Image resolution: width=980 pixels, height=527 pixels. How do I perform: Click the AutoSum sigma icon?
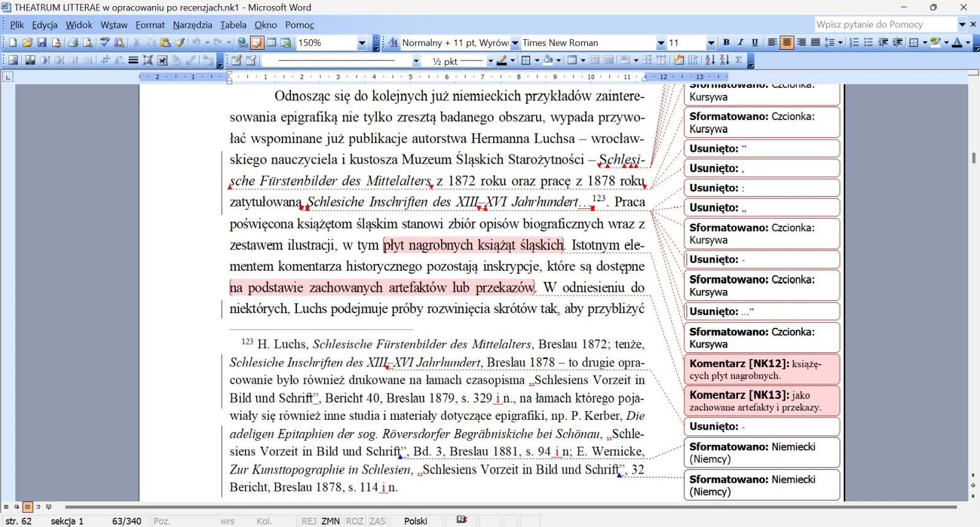click(x=739, y=60)
